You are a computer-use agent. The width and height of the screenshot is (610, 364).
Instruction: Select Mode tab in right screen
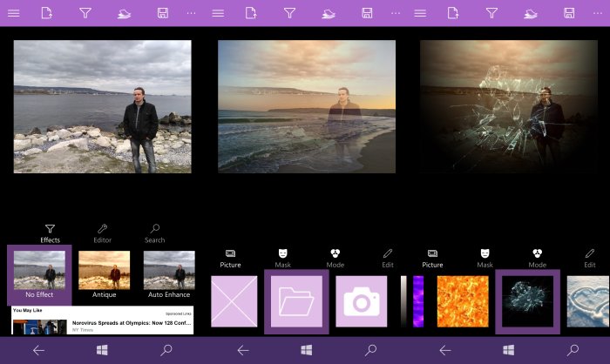tap(538, 259)
